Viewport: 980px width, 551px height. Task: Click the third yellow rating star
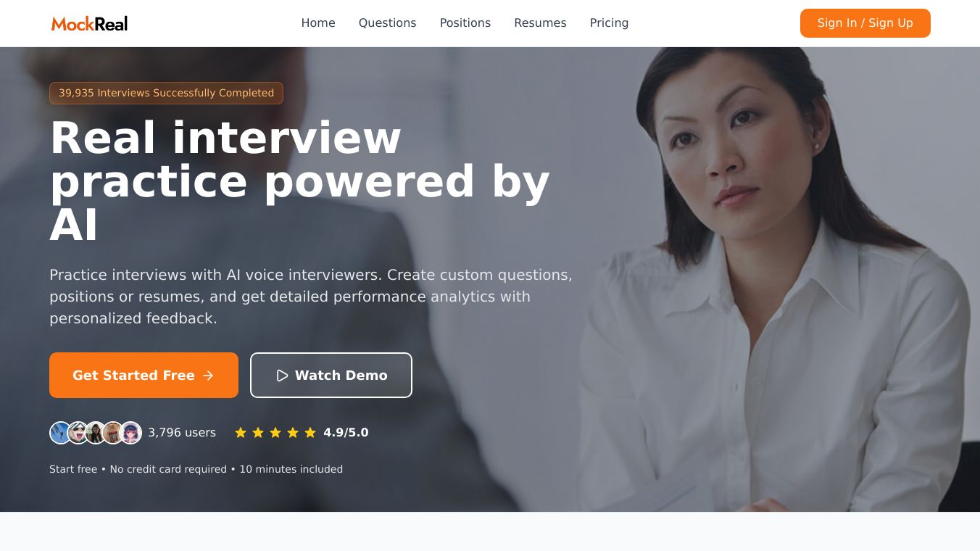pos(275,433)
